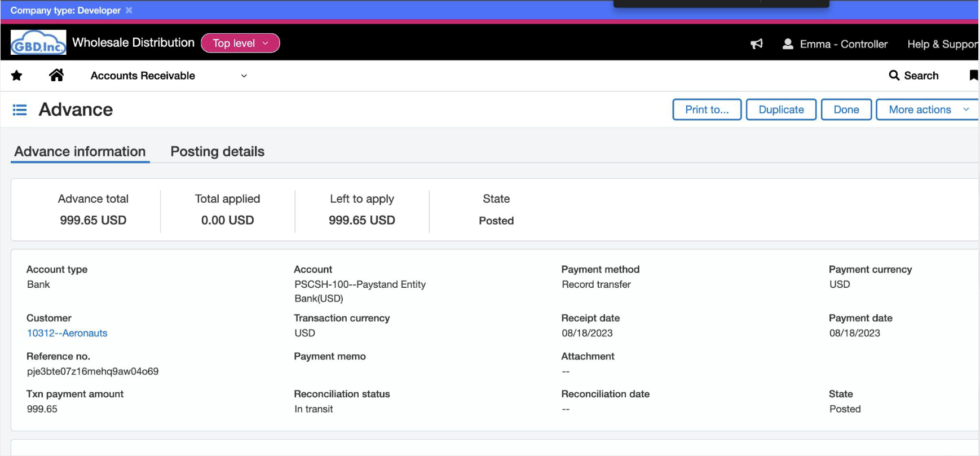Click the bookmark icon near Search

tap(973, 76)
